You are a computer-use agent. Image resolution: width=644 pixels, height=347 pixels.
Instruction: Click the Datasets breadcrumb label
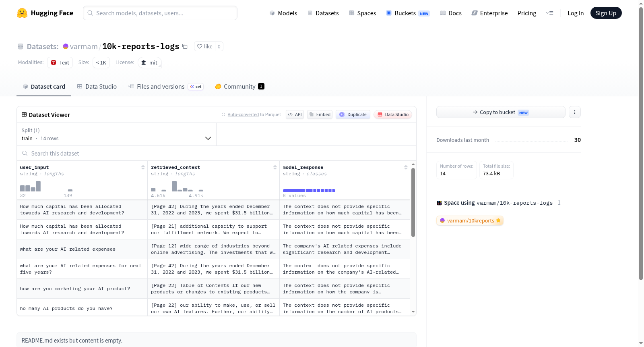(x=43, y=46)
